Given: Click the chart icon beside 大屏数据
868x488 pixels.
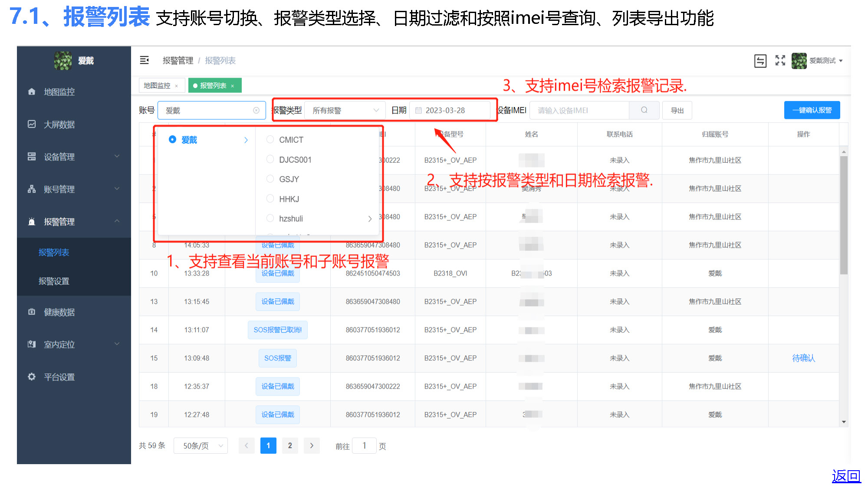Looking at the screenshot, I should coord(32,124).
